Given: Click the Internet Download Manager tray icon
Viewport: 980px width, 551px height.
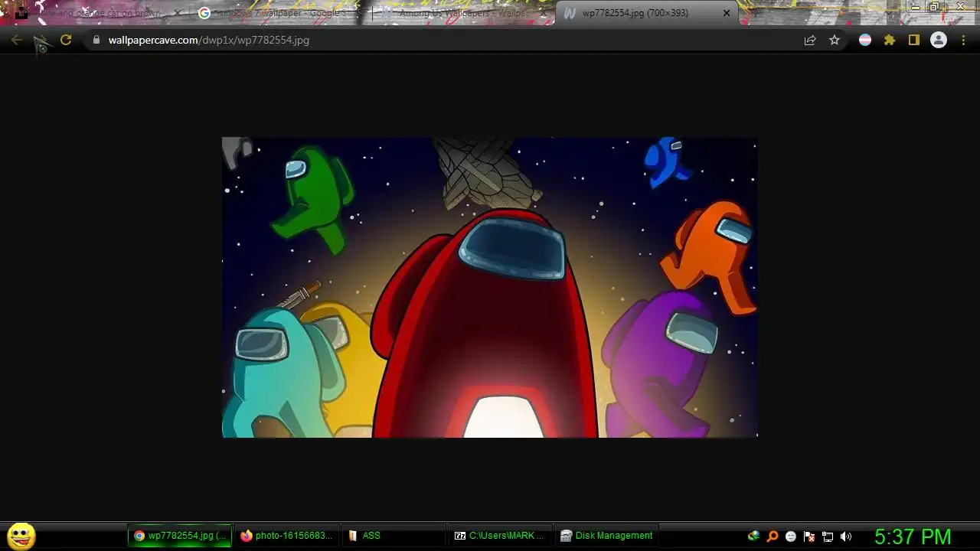Looking at the screenshot, I should tap(754, 536).
